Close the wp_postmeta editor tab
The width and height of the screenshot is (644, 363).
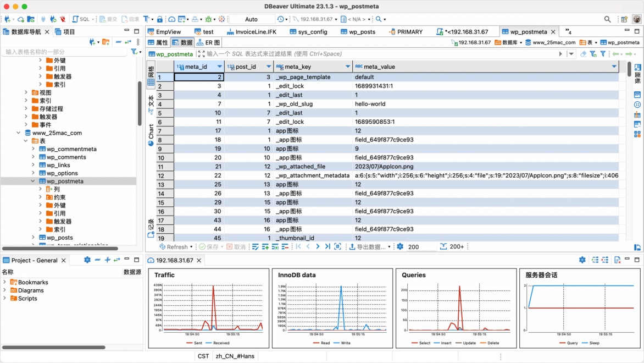[553, 32]
